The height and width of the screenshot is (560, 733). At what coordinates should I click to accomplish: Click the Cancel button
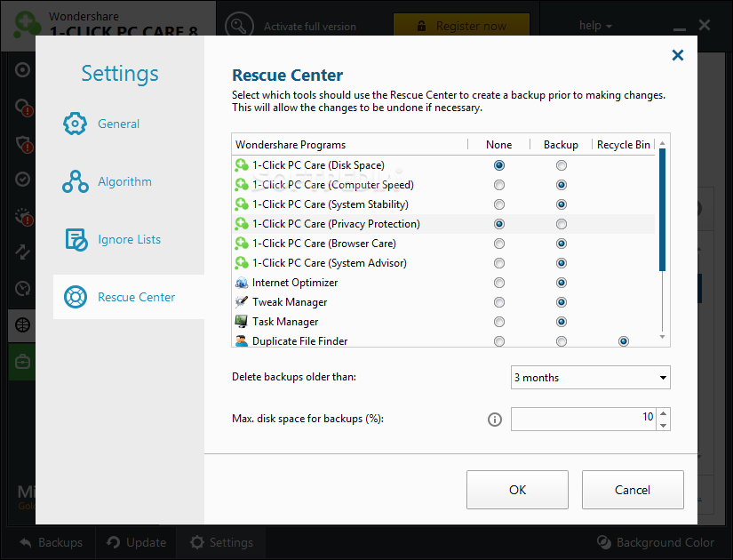point(633,490)
